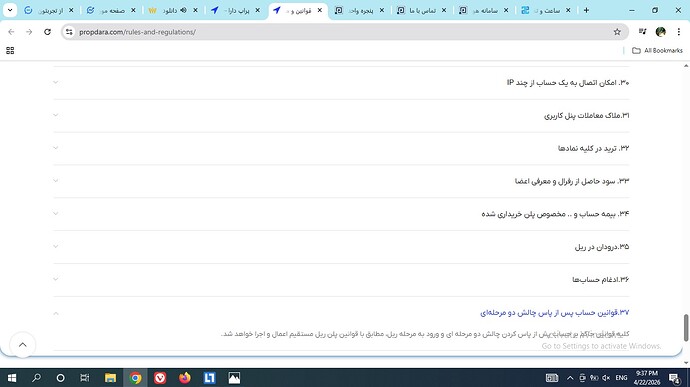Viewport: 690px width, 387px height.
Task: Collapse rule 37 using its chevron
Action: tap(56, 313)
